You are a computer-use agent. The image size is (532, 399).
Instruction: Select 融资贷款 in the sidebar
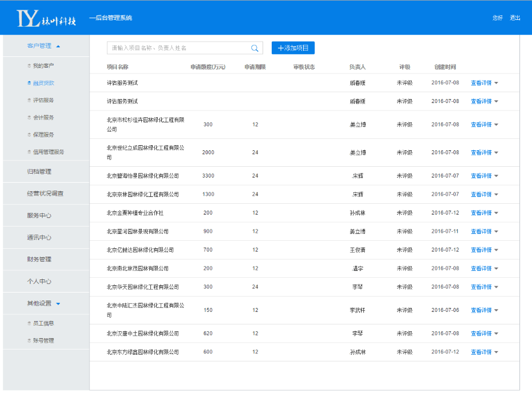click(44, 83)
